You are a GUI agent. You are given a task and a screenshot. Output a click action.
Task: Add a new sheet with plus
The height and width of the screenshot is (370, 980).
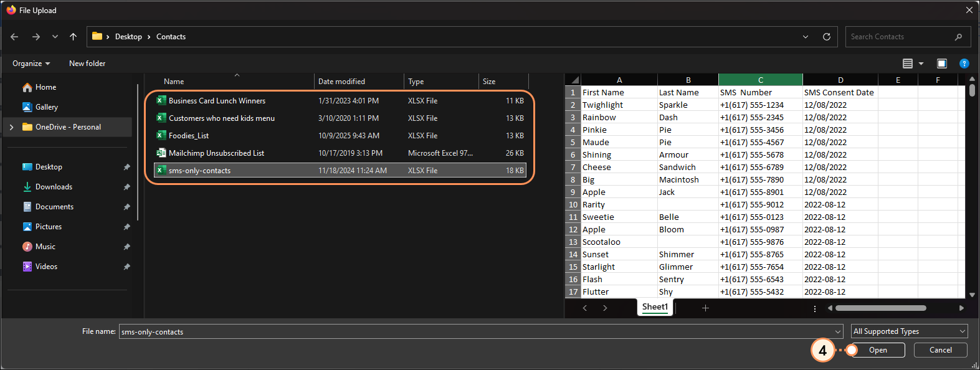pyautogui.click(x=705, y=308)
